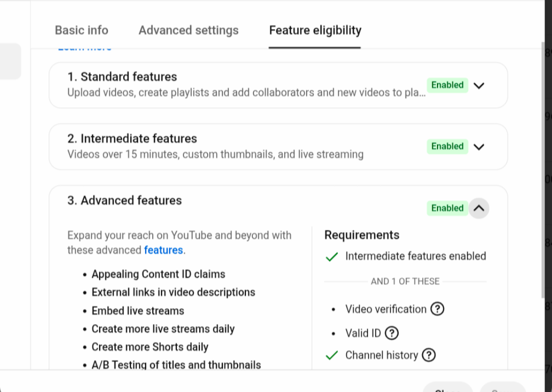Image resolution: width=552 pixels, height=392 pixels.
Task: Click Enabled badge on Intermediate features
Action: 447,146
